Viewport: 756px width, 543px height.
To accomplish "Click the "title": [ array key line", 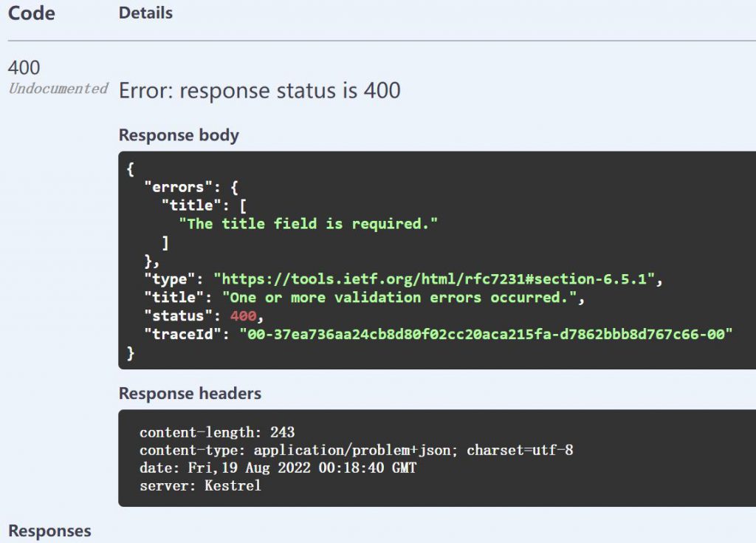I will (204, 205).
